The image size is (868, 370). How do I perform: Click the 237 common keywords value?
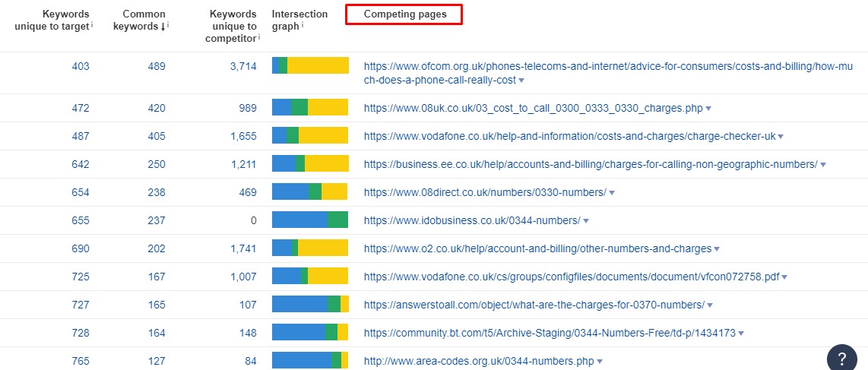[x=157, y=220]
